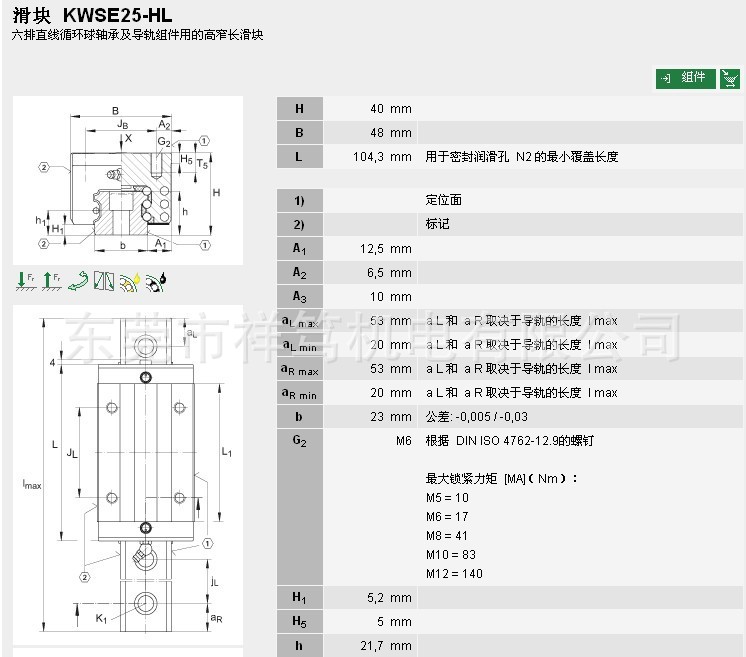Click the M12 = 140 torque entry

[454, 574]
